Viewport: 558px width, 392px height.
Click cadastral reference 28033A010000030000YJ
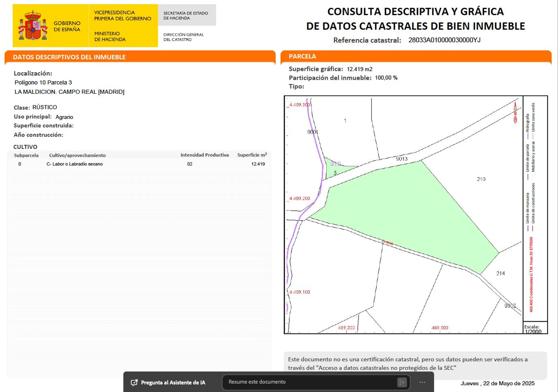[444, 40]
